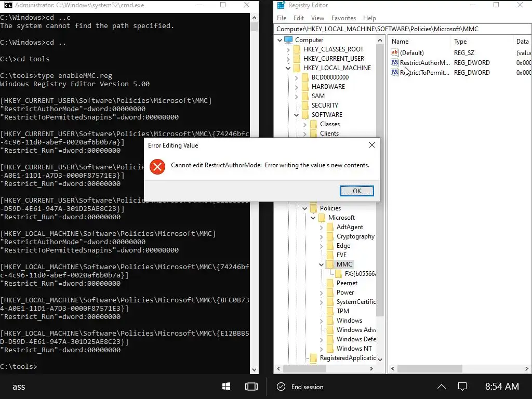
Task: Open the Favorites menu in Registry Editor
Action: [x=344, y=18]
